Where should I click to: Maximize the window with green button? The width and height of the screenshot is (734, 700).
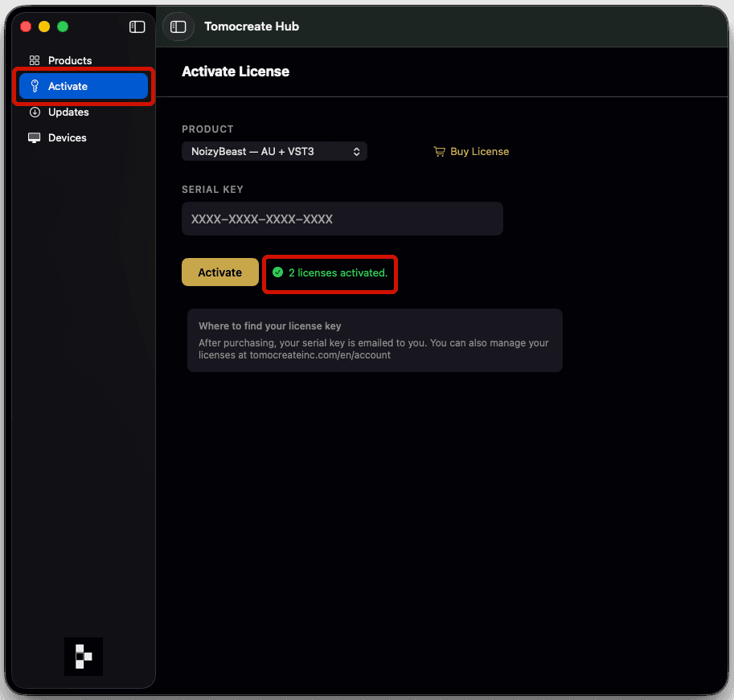coord(63,27)
